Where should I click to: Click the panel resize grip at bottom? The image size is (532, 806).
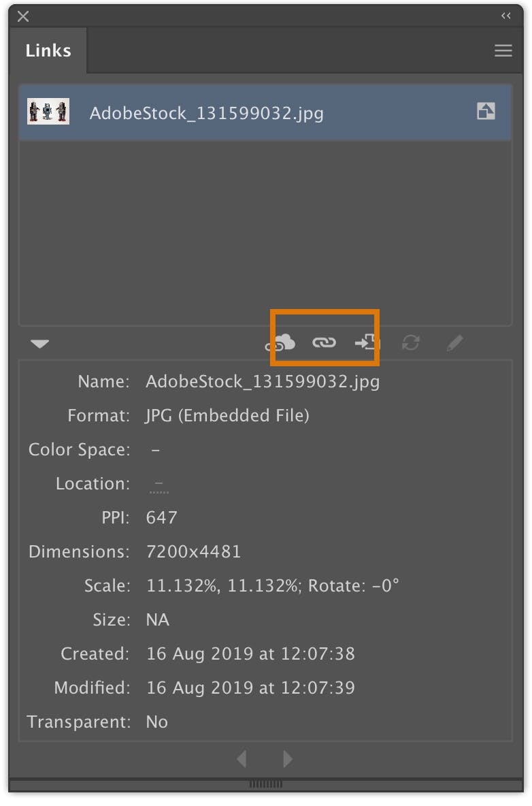pyautogui.click(x=266, y=783)
